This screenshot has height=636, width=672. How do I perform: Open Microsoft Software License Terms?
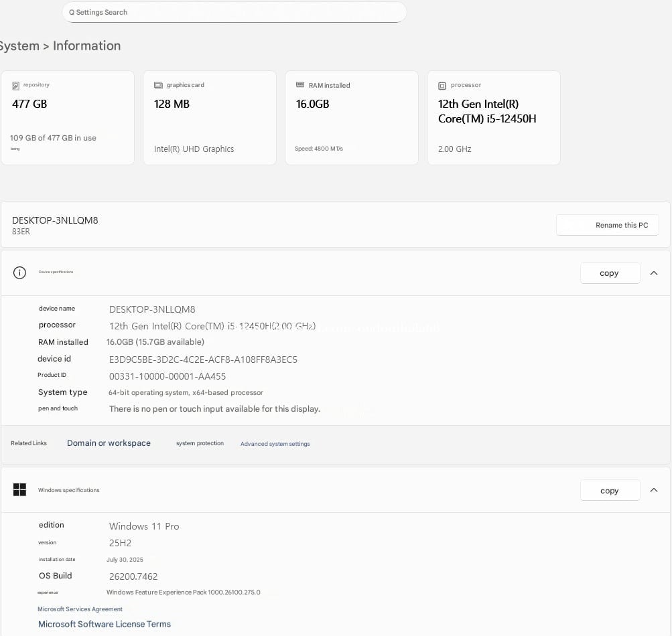coord(105,624)
